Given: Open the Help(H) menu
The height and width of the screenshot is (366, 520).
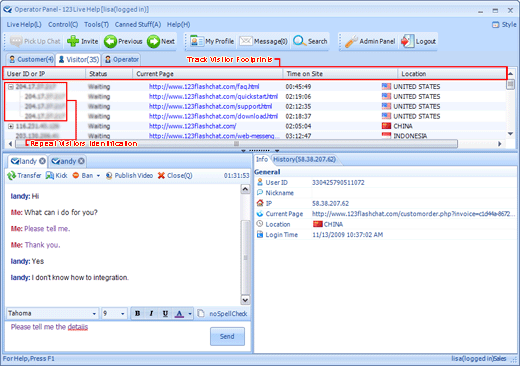Looking at the screenshot, I should tap(178, 24).
